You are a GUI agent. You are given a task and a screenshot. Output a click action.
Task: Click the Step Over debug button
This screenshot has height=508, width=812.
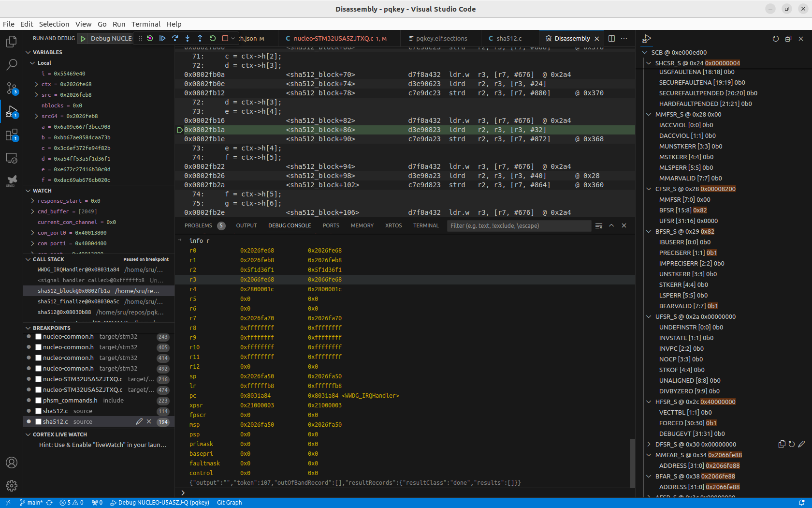pyautogui.click(x=175, y=38)
